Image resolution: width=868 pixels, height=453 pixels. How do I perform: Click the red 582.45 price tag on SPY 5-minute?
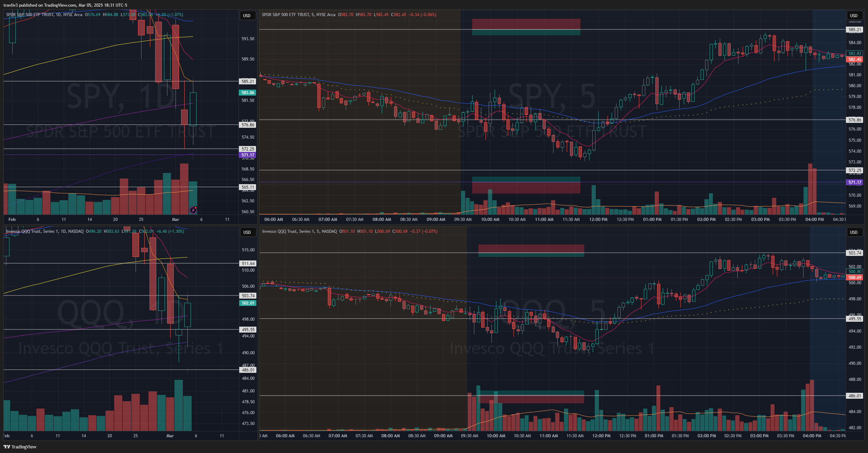855,60
